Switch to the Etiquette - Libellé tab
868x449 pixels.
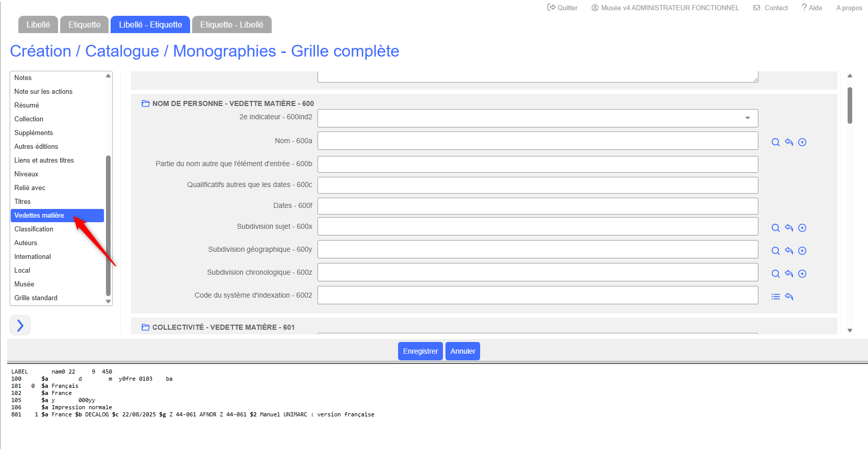(x=231, y=24)
